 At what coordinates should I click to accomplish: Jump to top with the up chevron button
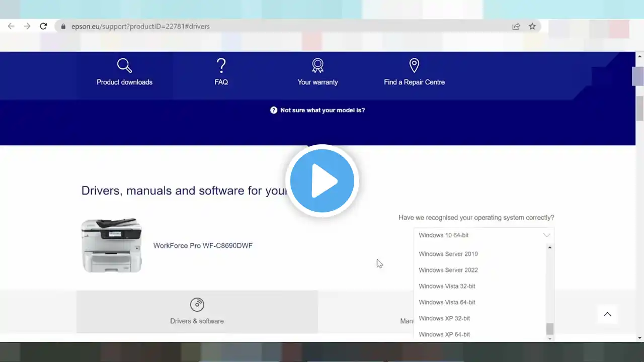coord(607,314)
